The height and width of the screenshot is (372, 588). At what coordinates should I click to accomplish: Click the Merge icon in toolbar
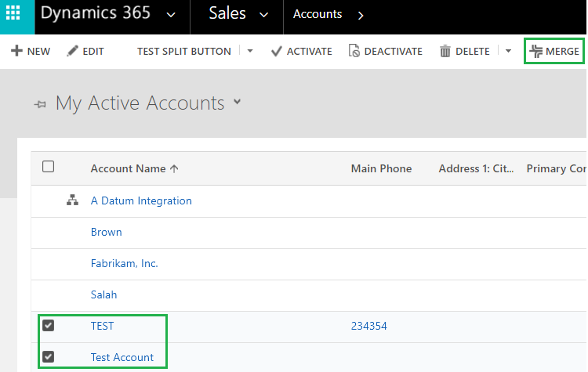536,51
